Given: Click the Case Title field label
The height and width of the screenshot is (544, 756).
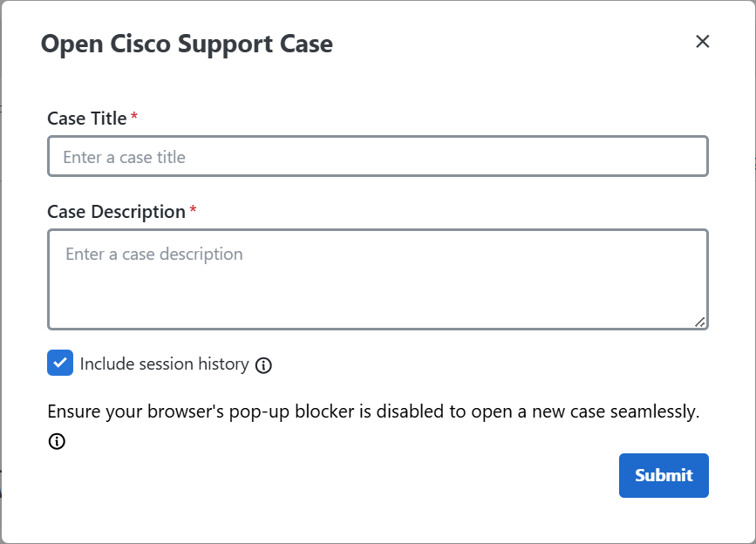Looking at the screenshot, I should 87,119.
